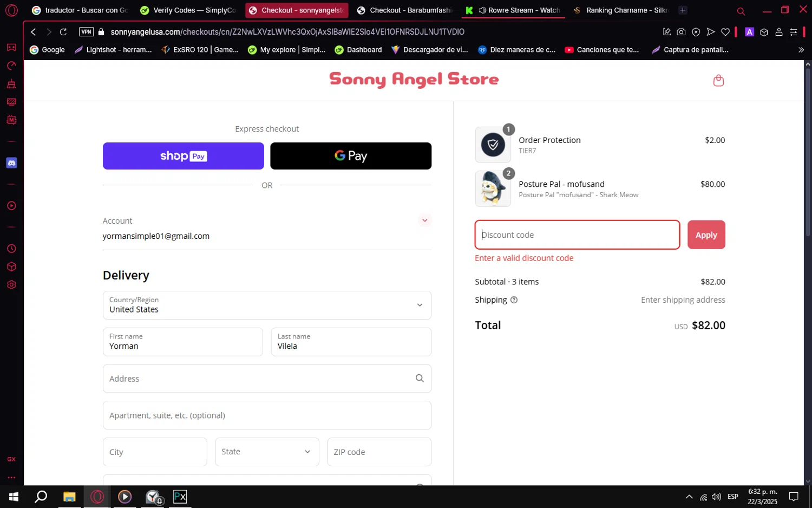Focus the Address field

(x=267, y=379)
